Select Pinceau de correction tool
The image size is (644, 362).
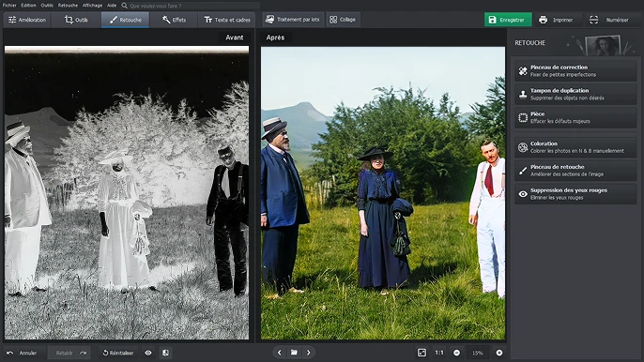(x=575, y=70)
